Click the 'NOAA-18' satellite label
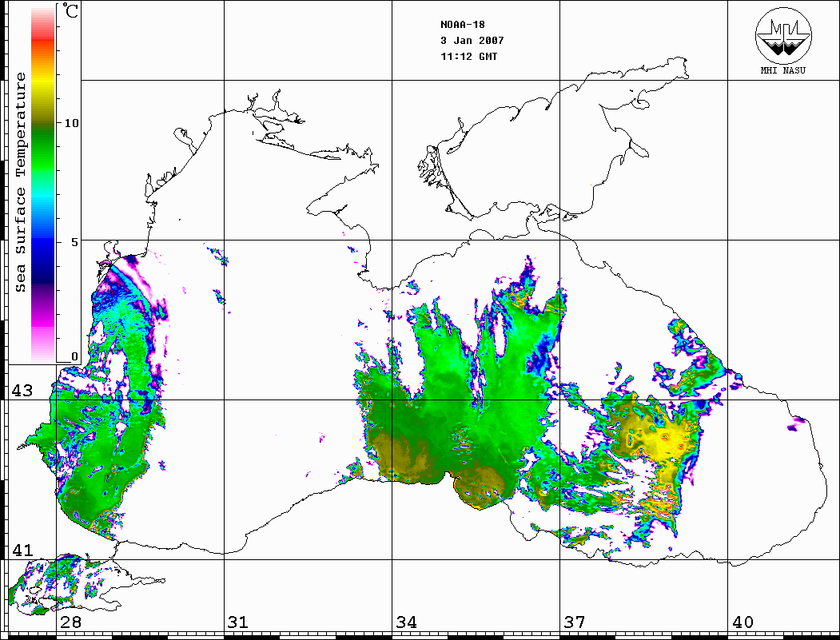This screenshot has width=840, height=640. coord(463,25)
